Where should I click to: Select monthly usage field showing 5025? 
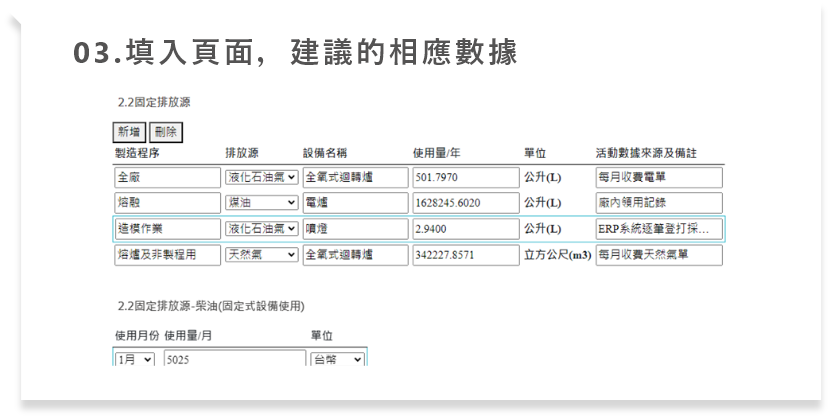coord(235,359)
